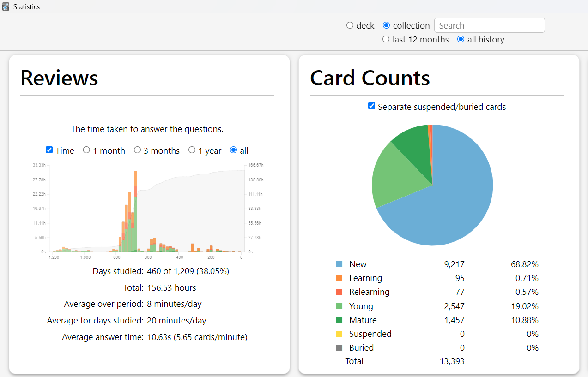
Task: Click the '0.71%' Learning percentage
Action: tap(527, 278)
